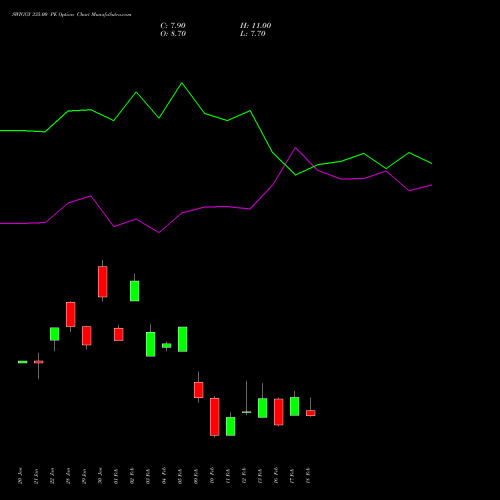This screenshot has width=500, height=500.
Task: Click the last small red candle for 18 Feb
Action: coord(311,413)
